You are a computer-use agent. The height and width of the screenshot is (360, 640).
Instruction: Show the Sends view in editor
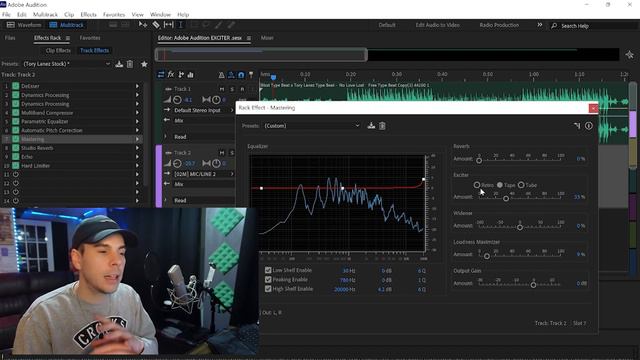click(181, 75)
